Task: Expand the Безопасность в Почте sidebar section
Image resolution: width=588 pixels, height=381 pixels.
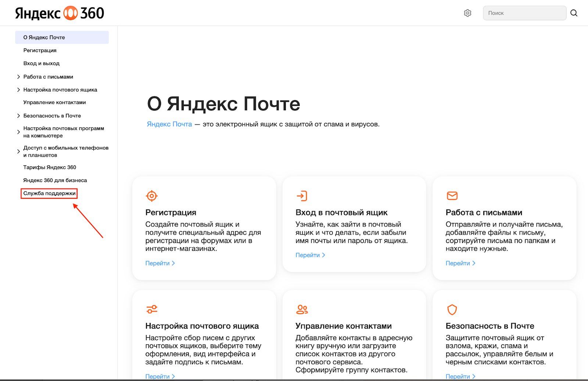Action: tap(18, 116)
